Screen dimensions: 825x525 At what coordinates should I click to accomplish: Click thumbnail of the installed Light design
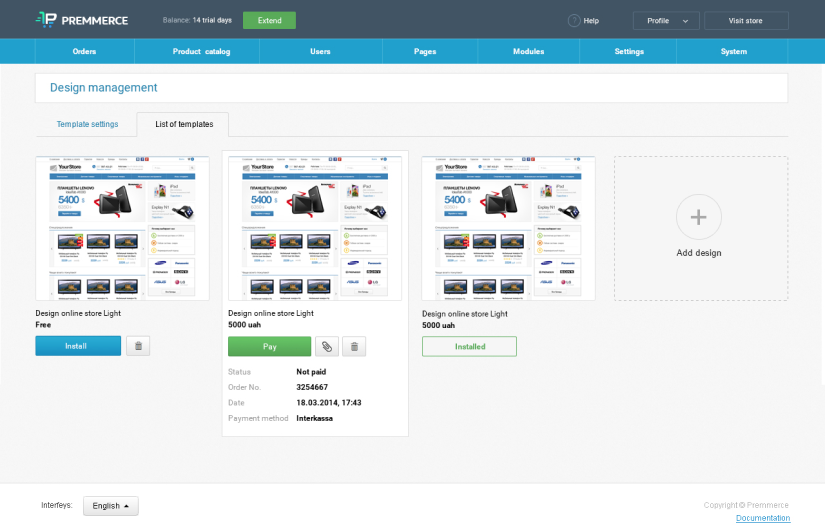pyautogui.click(x=508, y=228)
